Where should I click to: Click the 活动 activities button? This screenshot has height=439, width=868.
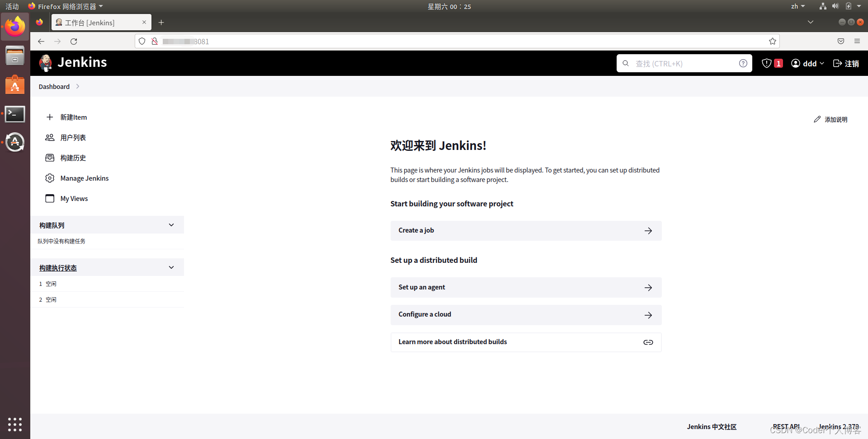point(12,6)
